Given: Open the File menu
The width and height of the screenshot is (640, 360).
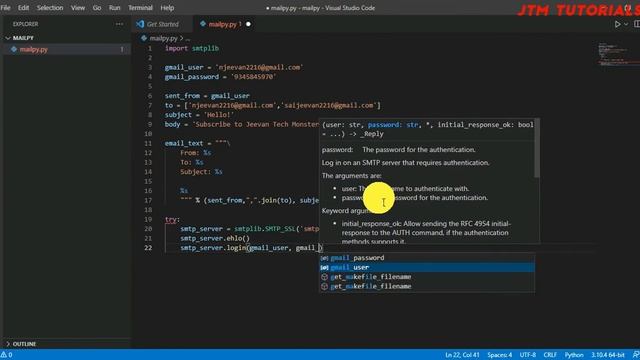Looking at the screenshot, I should [x=6, y=8].
